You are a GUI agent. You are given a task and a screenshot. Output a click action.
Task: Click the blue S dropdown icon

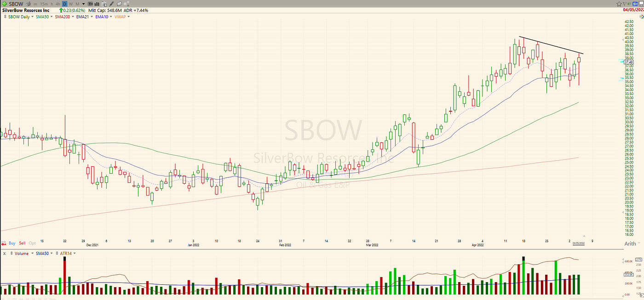(635, 4)
